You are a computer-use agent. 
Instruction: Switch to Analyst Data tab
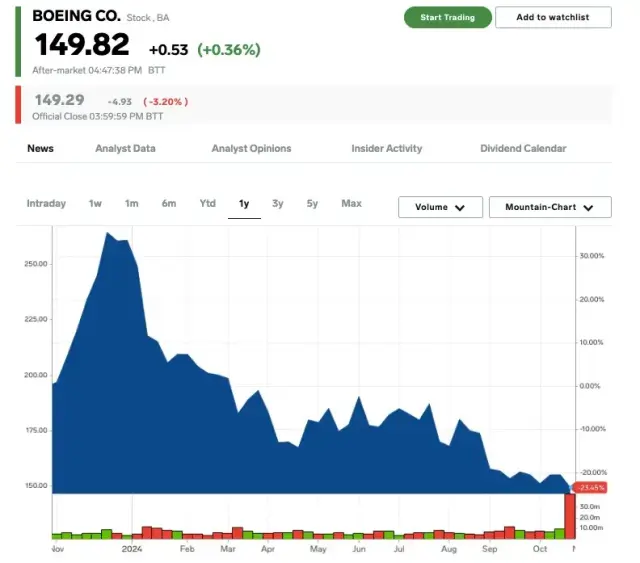[125, 148]
